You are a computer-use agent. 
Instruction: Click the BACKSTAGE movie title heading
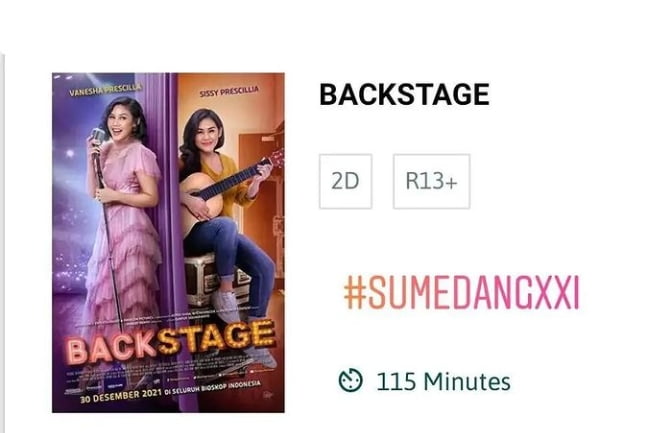coord(404,94)
